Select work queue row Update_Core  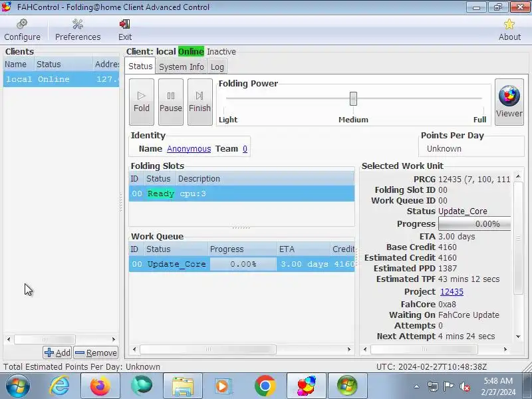click(x=241, y=264)
